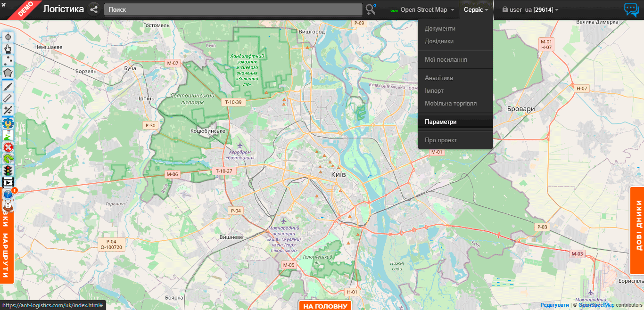644x310 pixels.
Task: Open the chat bubbles icon
Action: pyautogui.click(x=631, y=9)
